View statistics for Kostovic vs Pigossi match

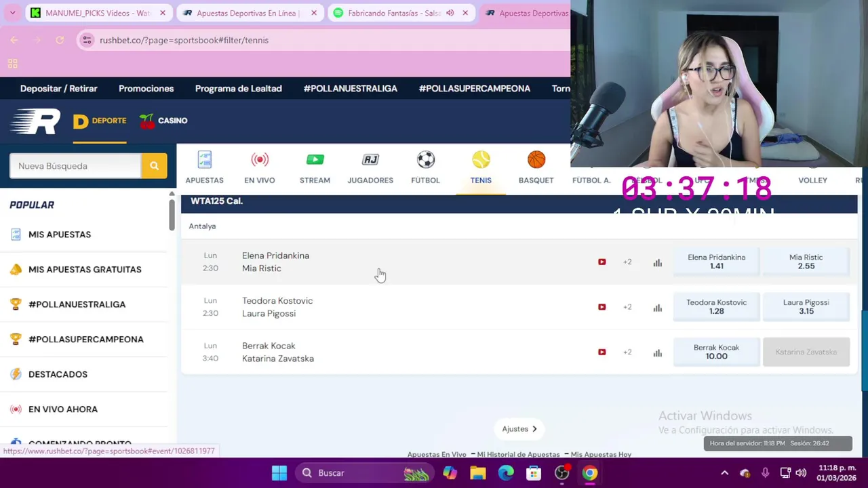pyautogui.click(x=657, y=308)
